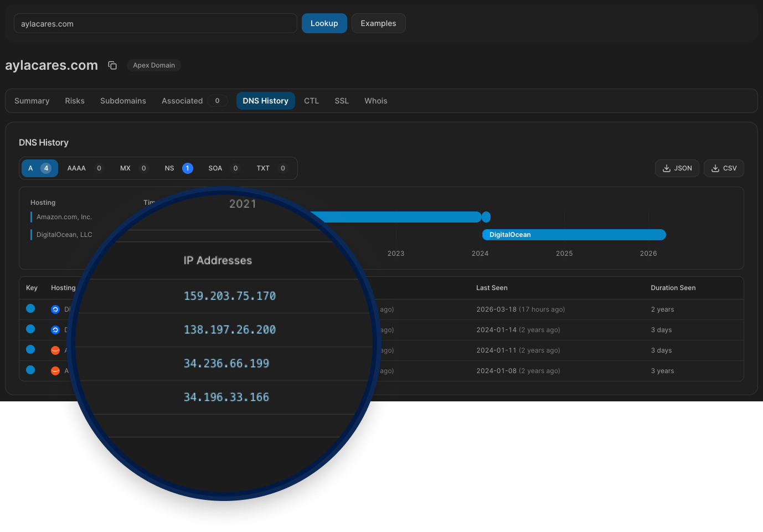Screen dimensions: 763x532
Task: Click the DigitalOcean timeline bar
Action: click(574, 235)
